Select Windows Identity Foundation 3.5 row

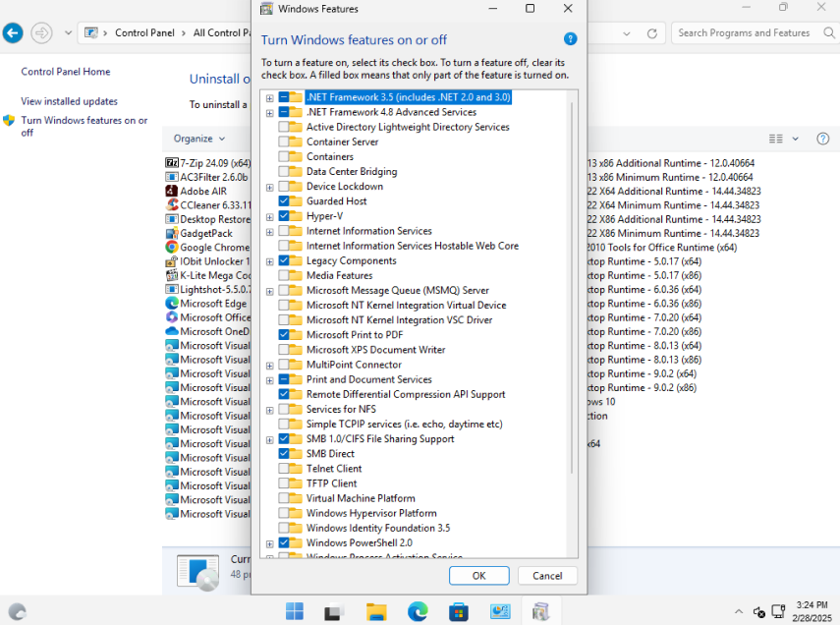point(377,528)
